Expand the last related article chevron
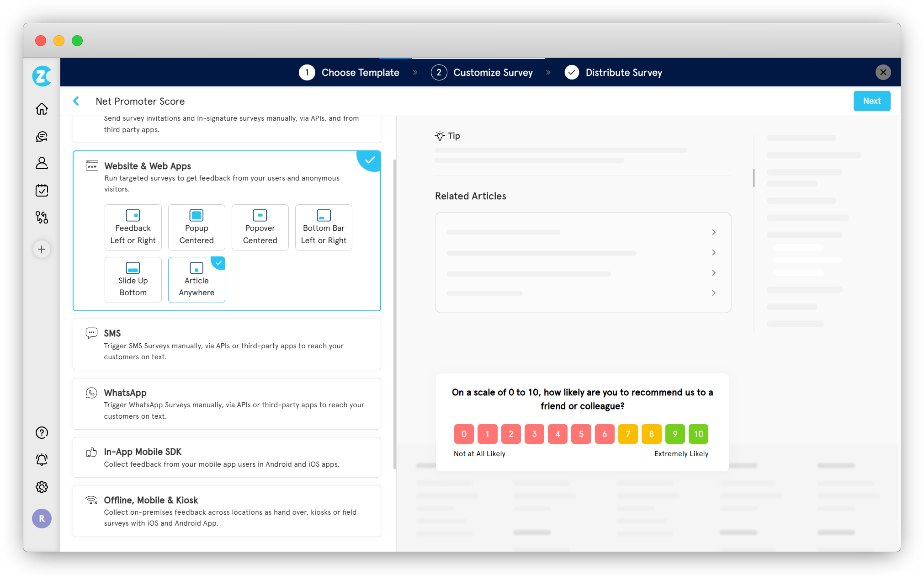This screenshot has width=924, height=575. pyautogui.click(x=713, y=293)
